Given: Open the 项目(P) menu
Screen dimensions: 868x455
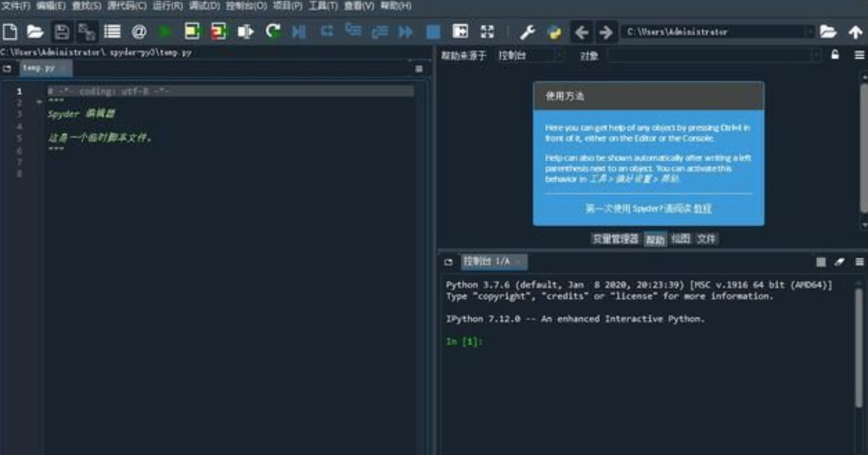Looking at the screenshot, I should point(287,6).
